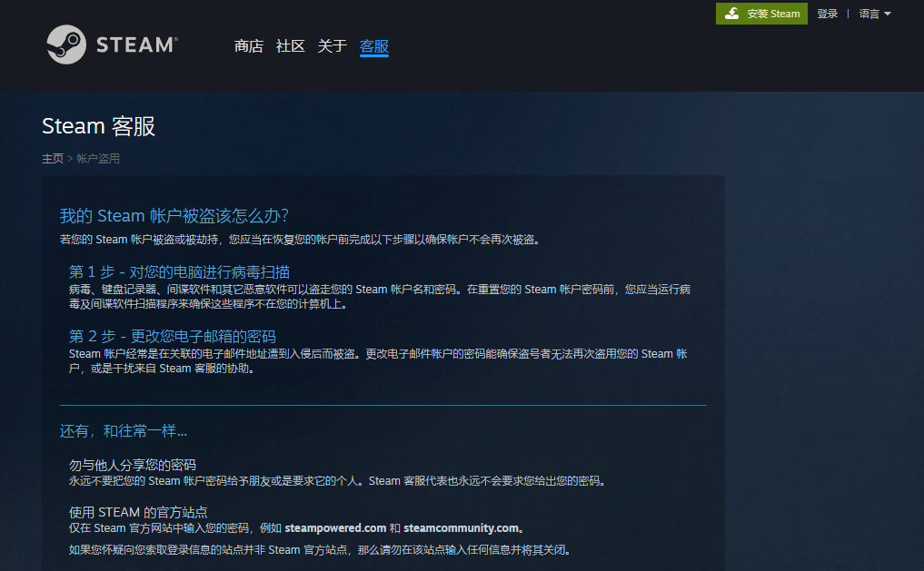Click the Steam 客服 page heading
Viewport: 924px width, 571px height.
pos(98,126)
